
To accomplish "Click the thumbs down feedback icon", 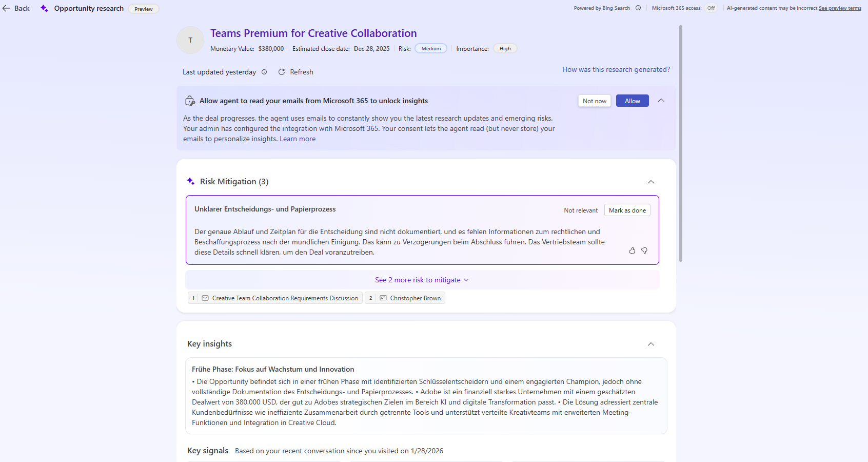I will coord(644,251).
